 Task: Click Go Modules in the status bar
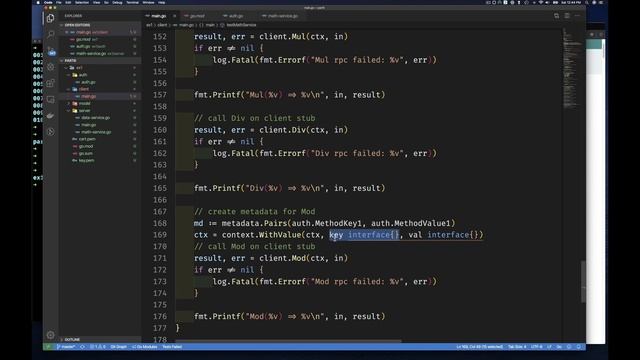click(145, 347)
